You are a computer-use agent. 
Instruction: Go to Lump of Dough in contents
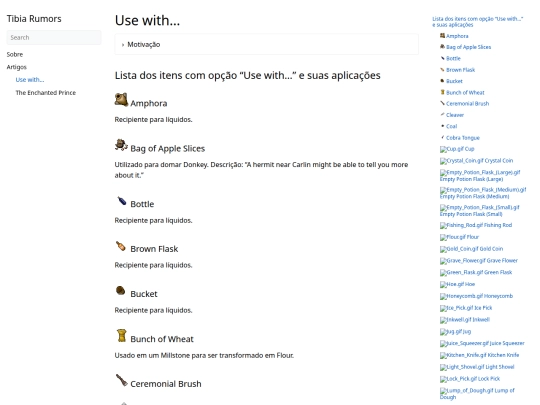click(x=477, y=394)
